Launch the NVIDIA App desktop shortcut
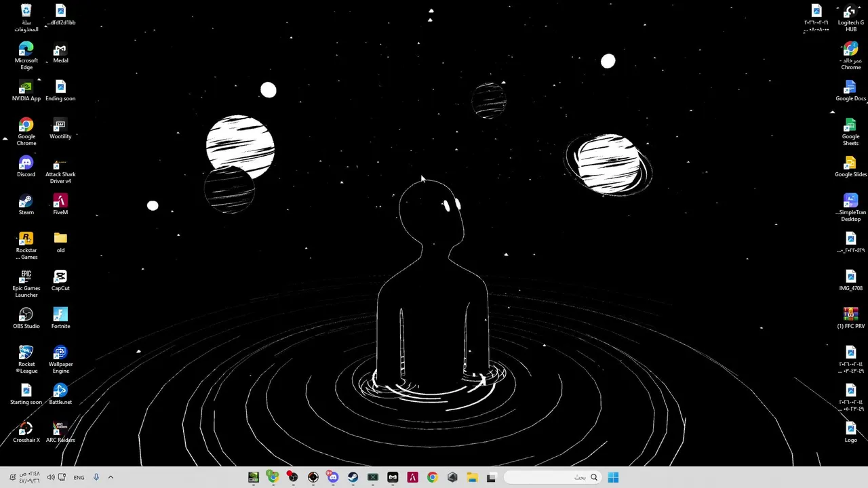This screenshot has height=488, width=868. pos(26,91)
